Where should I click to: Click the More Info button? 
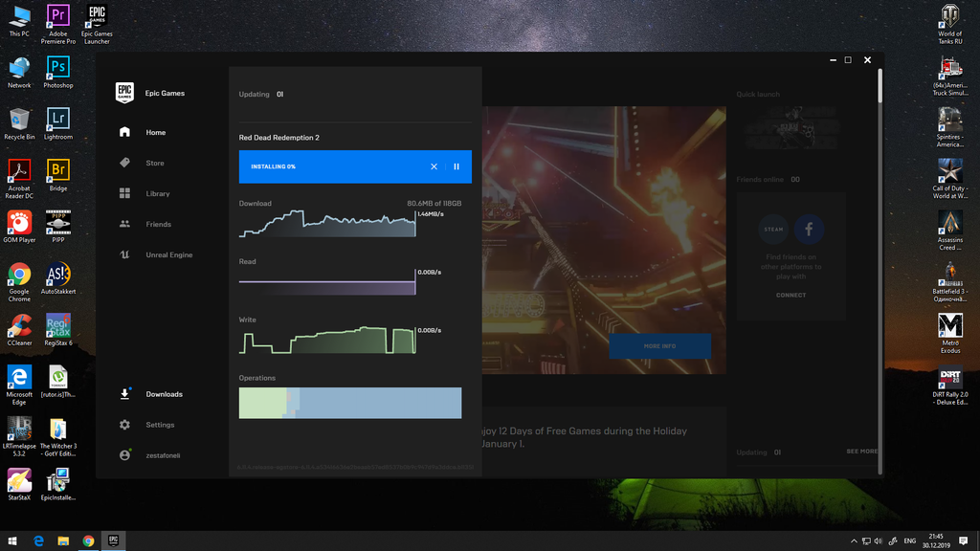(660, 346)
